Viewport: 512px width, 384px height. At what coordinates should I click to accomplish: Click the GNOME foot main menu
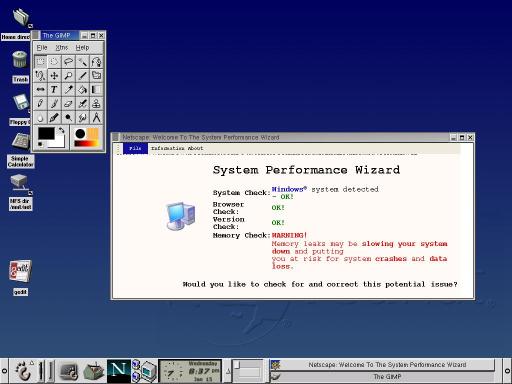[x=23, y=370]
